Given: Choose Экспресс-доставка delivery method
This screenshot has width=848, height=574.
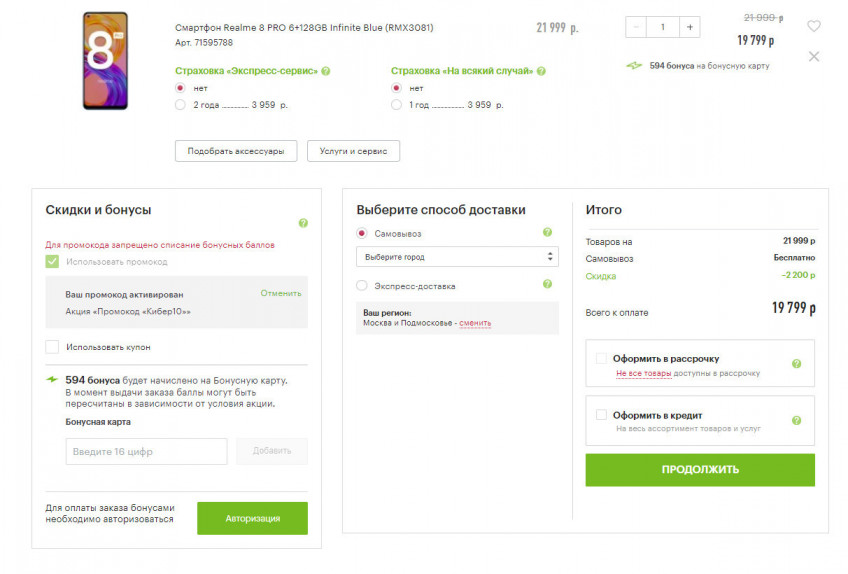Looking at the screenshot, I should (x=362, y=286).
